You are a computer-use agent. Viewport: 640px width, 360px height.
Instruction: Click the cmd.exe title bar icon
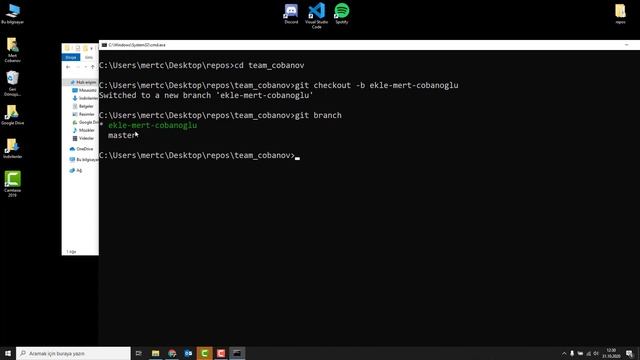tap(104, 45)
